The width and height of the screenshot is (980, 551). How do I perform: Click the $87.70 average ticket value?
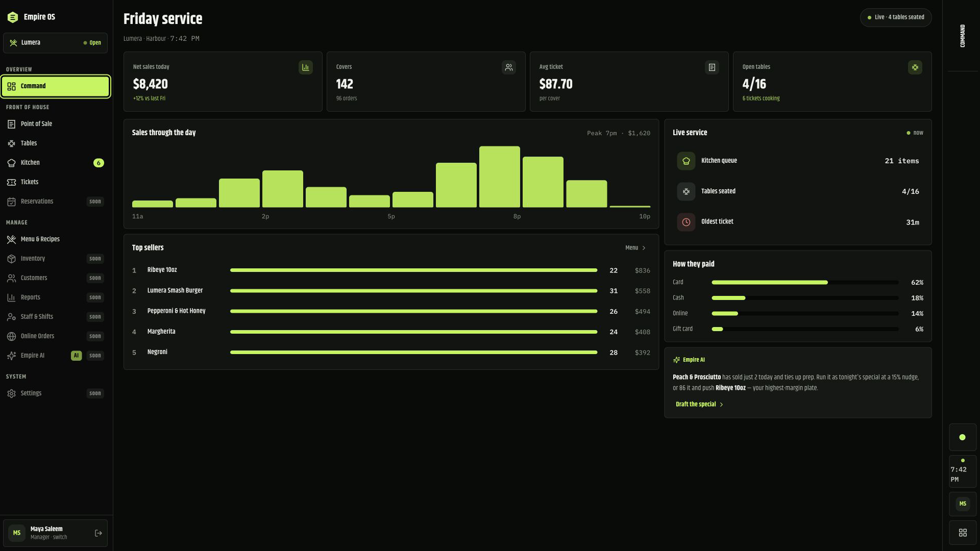coord(556,84)
